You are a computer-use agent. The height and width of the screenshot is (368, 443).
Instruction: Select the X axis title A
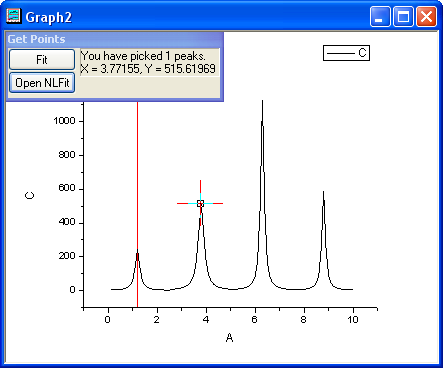point(229,338)
